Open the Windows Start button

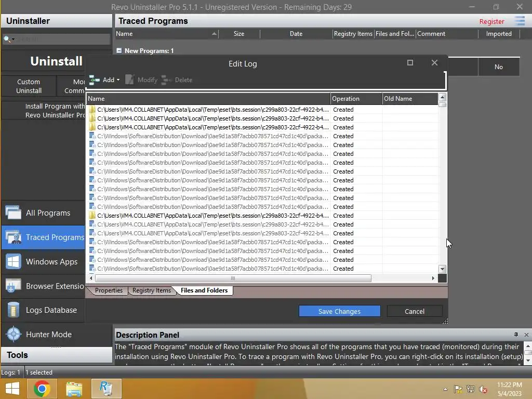(12, 389)
